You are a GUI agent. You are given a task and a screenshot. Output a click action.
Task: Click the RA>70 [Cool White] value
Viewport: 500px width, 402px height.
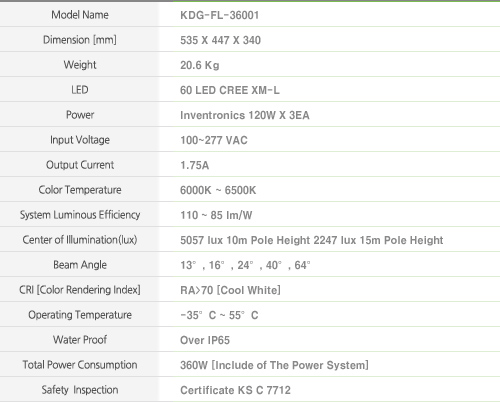pos(230,290)
